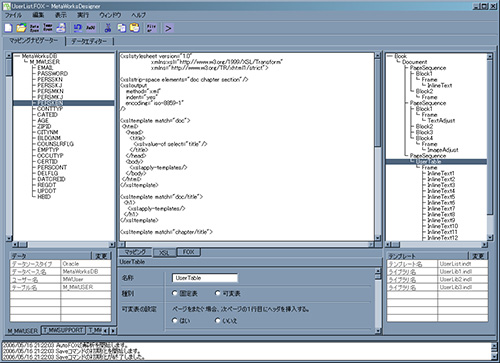
Task: Collapse the Book root node
Action: click(390, 56)
